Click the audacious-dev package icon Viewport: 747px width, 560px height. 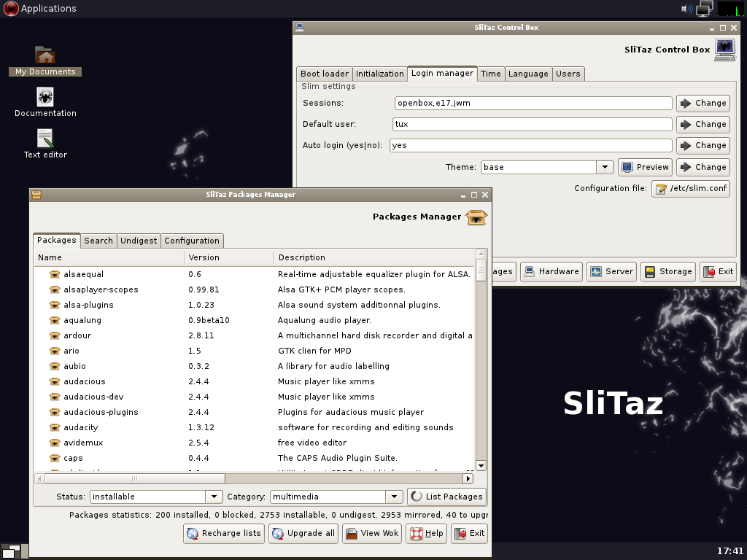coord(55,397)
